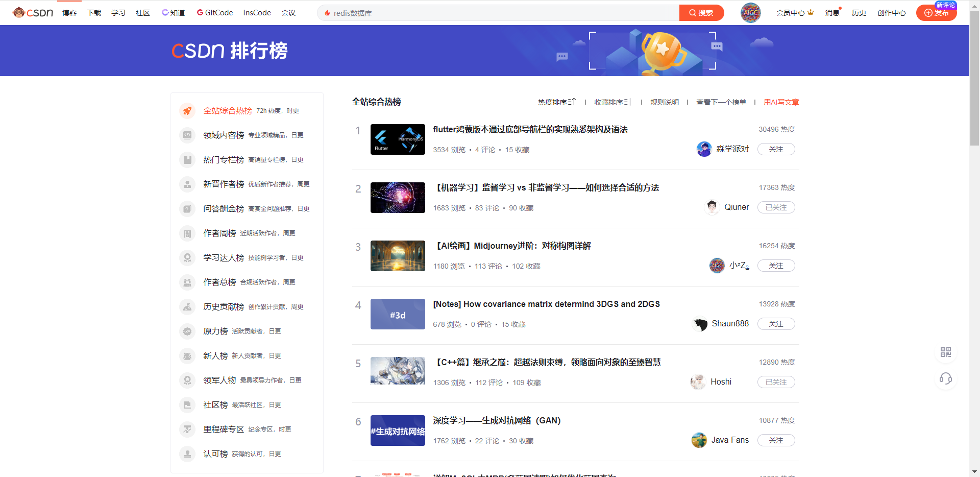Unfollow Hoshi using the 已关注 button
Image resolution: width=980 pixels, height=477 pixels.
point(776,382)
